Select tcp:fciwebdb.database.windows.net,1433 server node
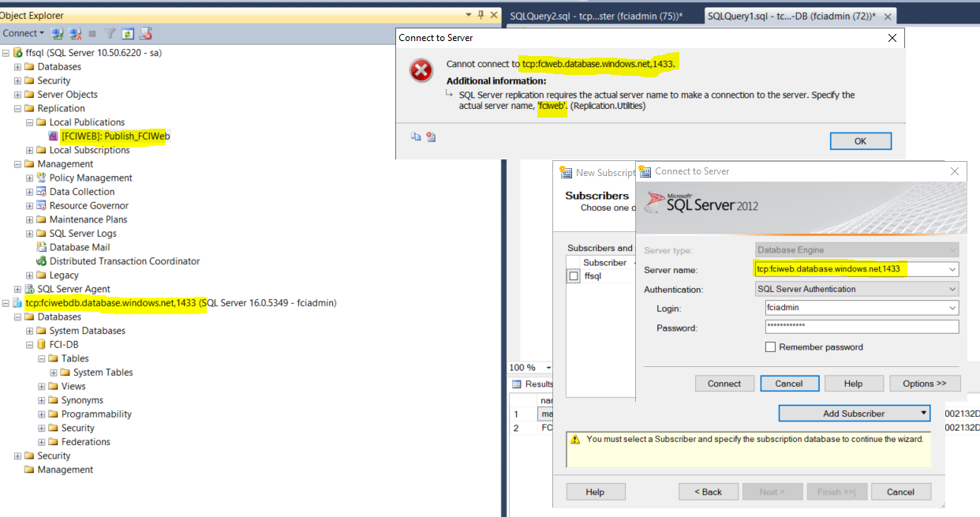980x517 pixels. [181, 303]
